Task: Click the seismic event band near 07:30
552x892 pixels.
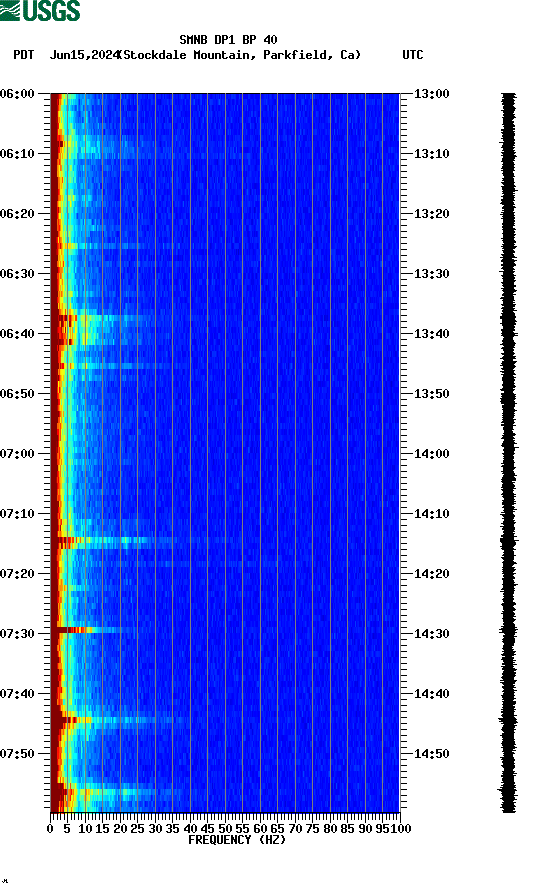Action: coord(94,630)
